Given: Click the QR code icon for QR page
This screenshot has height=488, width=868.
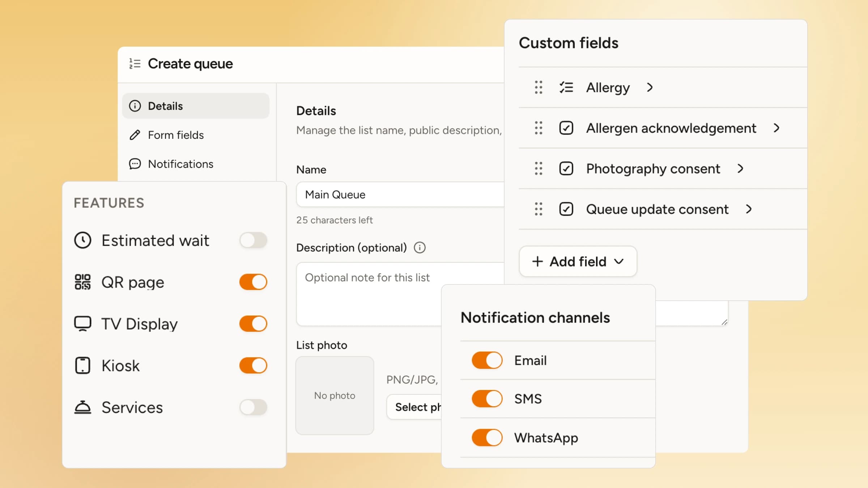Looking at the screenshot, I should click(x=82, y=282).
